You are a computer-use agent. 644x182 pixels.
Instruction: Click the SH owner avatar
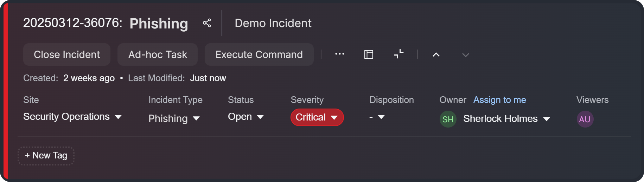coord(448,119)
